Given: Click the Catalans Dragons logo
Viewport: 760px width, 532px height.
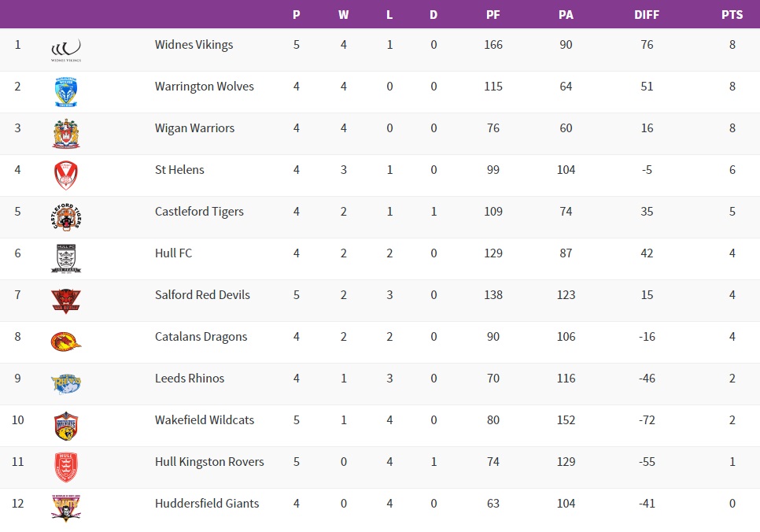Looking at the screenshot, I should pos(66,342).
